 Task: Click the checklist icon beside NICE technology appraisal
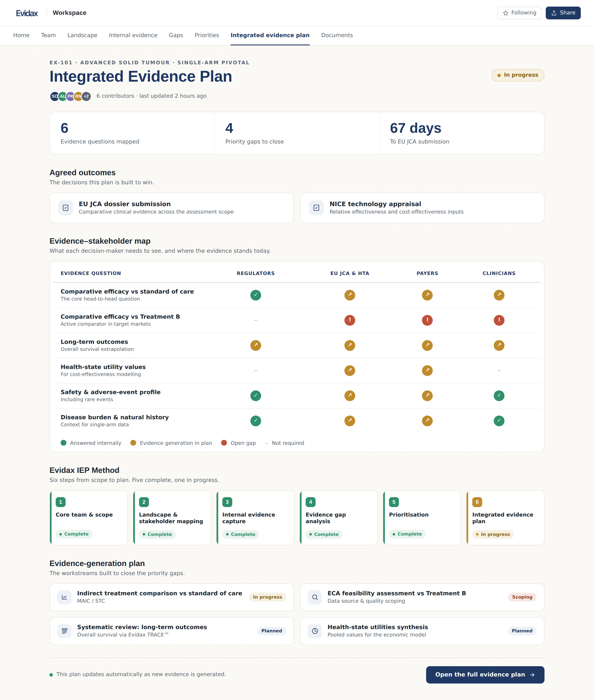click(x=317, y=208)
